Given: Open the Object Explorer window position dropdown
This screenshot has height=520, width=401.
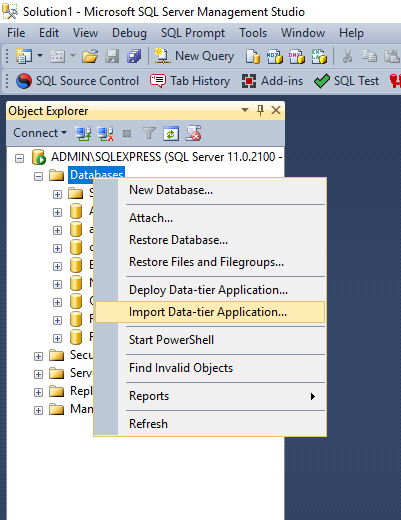Looking at the screenshot, I should pos(245,110).
